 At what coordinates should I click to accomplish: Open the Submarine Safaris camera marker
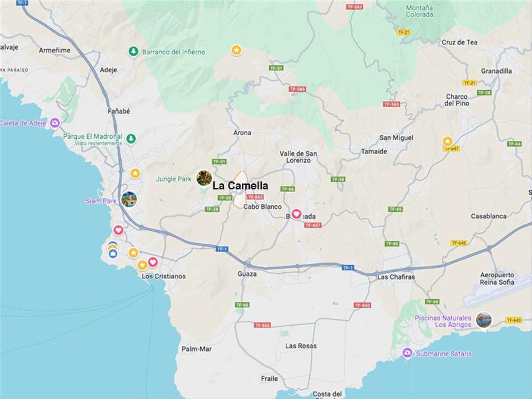tap(407, 353)
